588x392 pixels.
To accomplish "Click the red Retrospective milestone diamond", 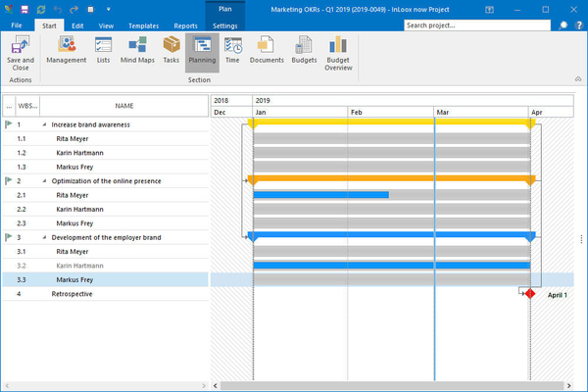I will (x=530, y=294).
